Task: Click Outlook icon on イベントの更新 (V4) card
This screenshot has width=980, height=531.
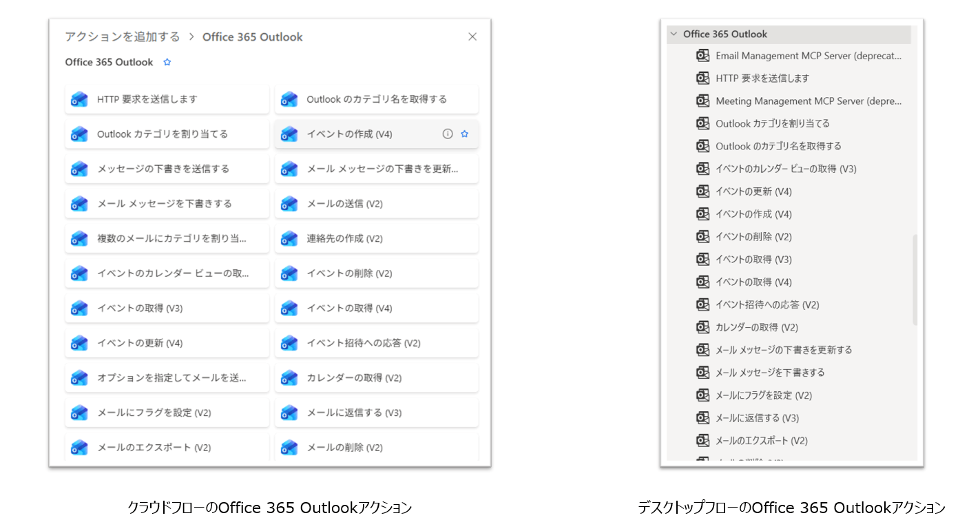Action: click(x=79, y=343)
